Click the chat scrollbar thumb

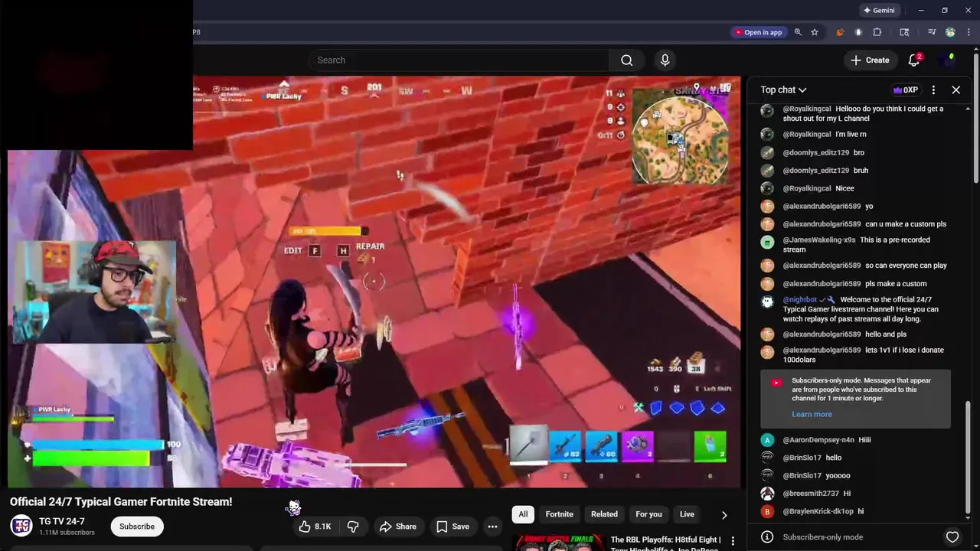[968, 458]
